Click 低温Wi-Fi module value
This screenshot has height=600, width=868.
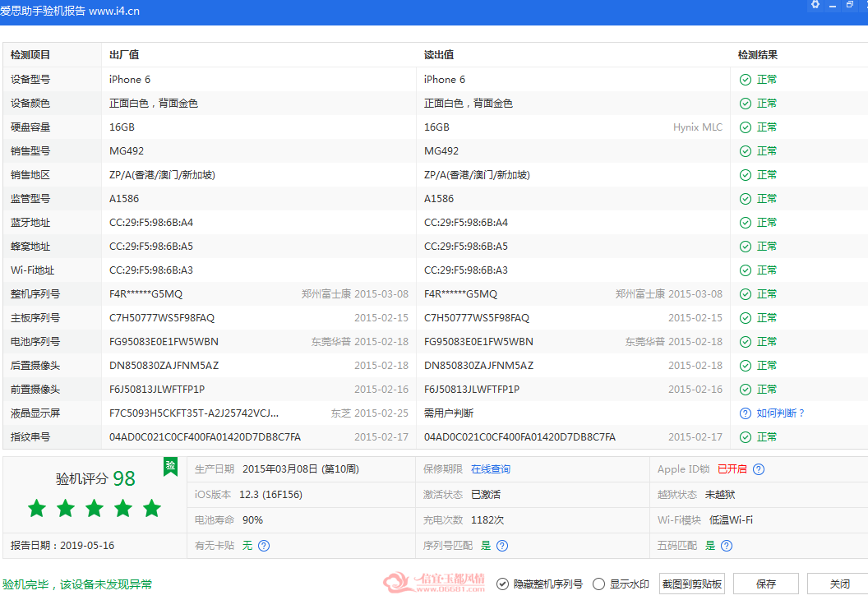tap(731, 520)
